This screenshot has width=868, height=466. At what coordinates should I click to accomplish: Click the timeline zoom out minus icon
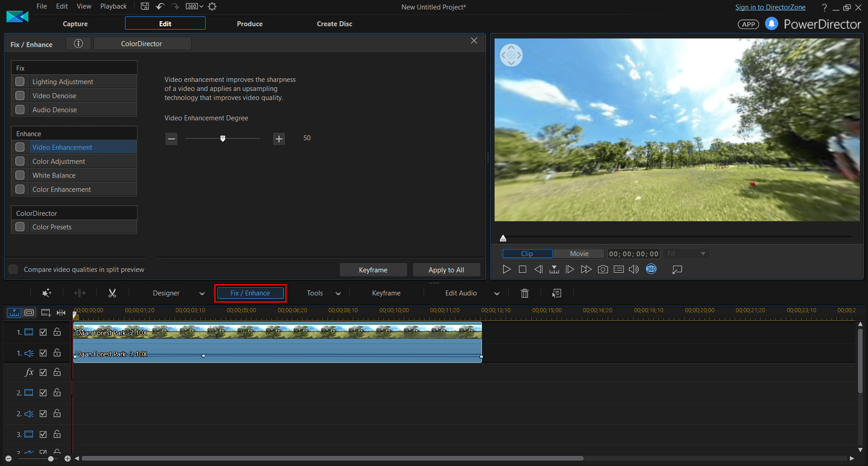pyautogui.click(x=8, y=459)
